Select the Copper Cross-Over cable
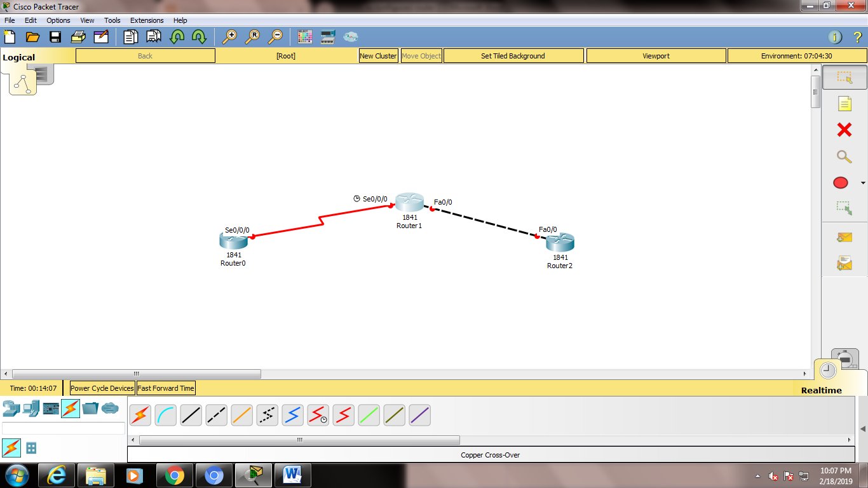This screenshot has width=868, height=488. pyautogui.click(x=216, y=415)
